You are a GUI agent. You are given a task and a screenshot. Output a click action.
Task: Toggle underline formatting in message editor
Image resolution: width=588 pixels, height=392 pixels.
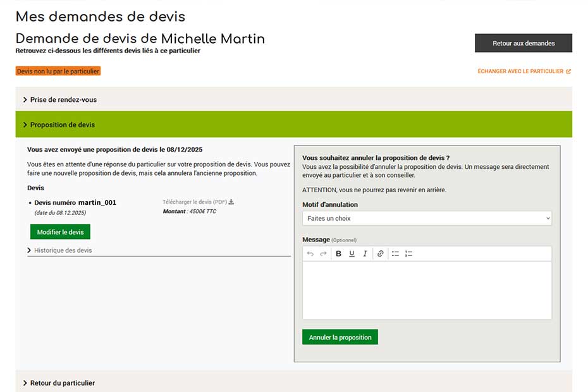click(352, 254)
